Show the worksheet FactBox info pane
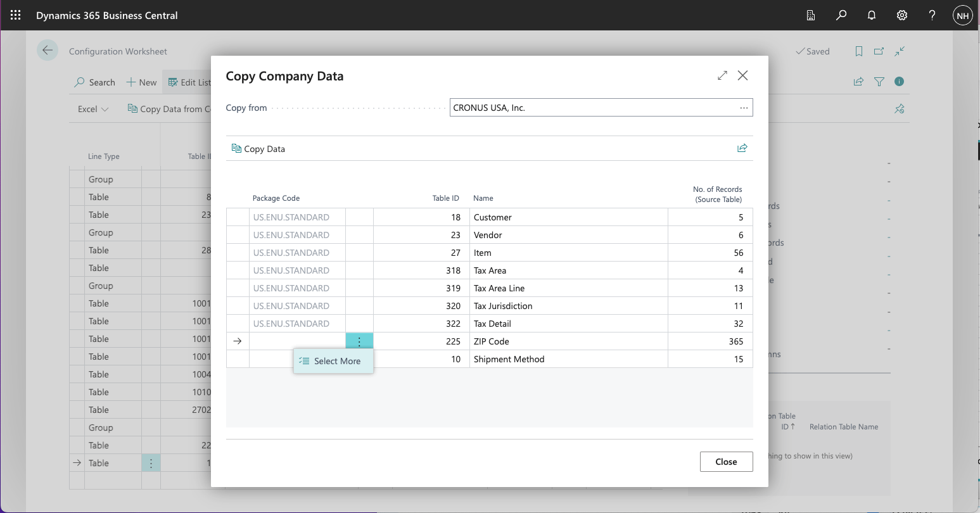Viewport: 980px width, 513px height. pyautogui.click(x=899, y=82)
